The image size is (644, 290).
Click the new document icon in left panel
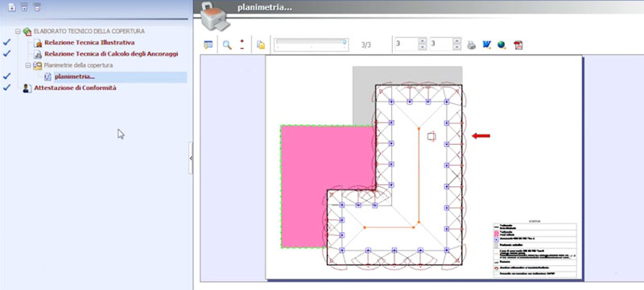(12, 7)
